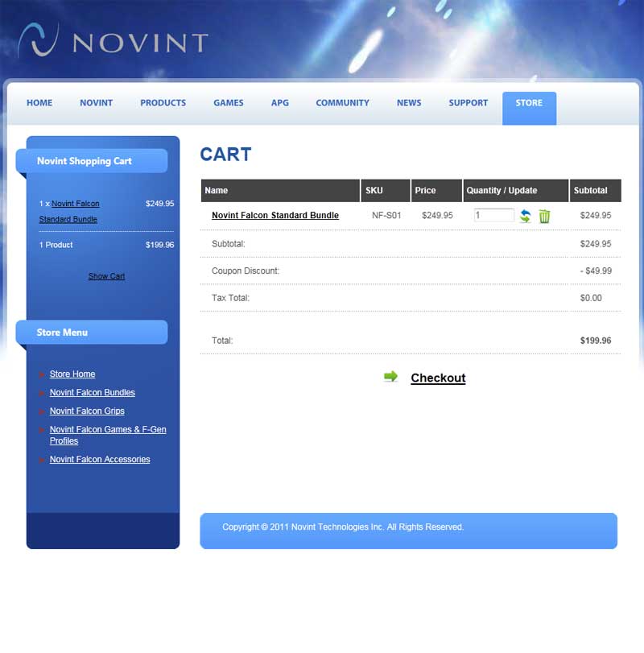Click the CART page heading

(x=225, y=154)
